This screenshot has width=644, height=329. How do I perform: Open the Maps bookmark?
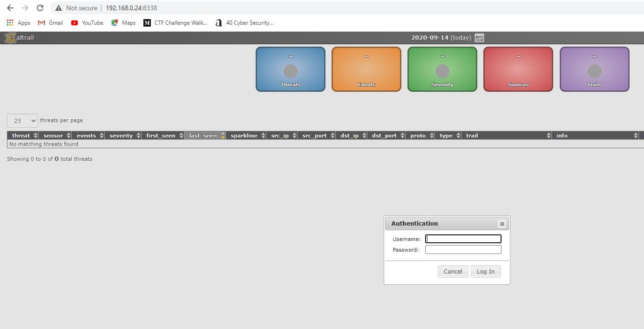(123, 22)
